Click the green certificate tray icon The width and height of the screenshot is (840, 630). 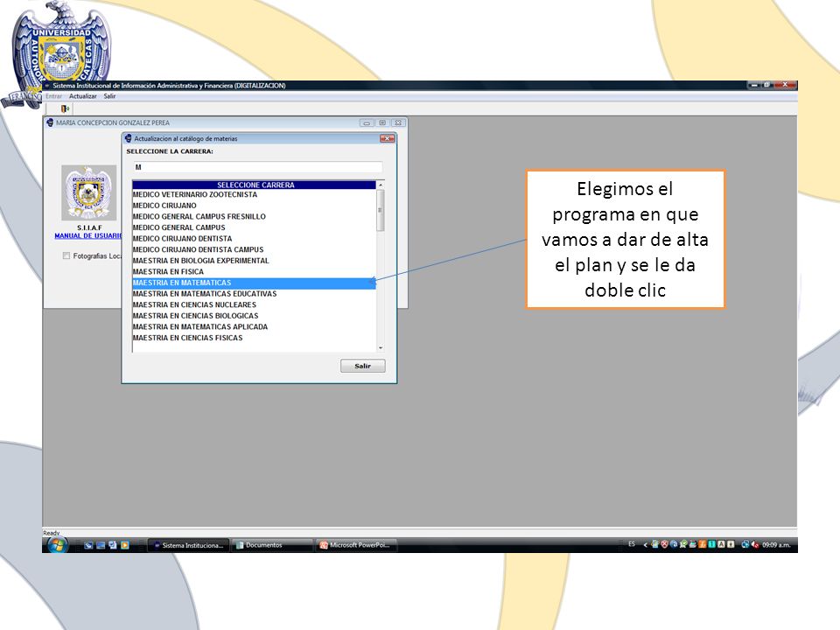click(683, 544)
